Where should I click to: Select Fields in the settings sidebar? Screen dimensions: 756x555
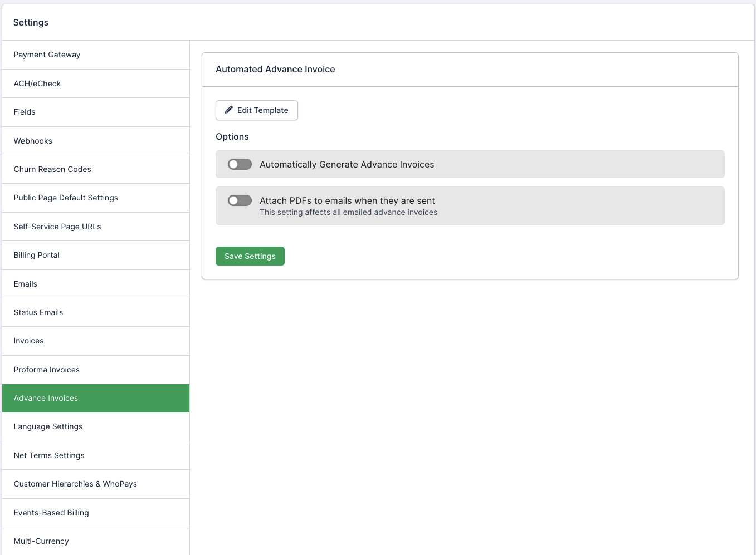[25, 112]
